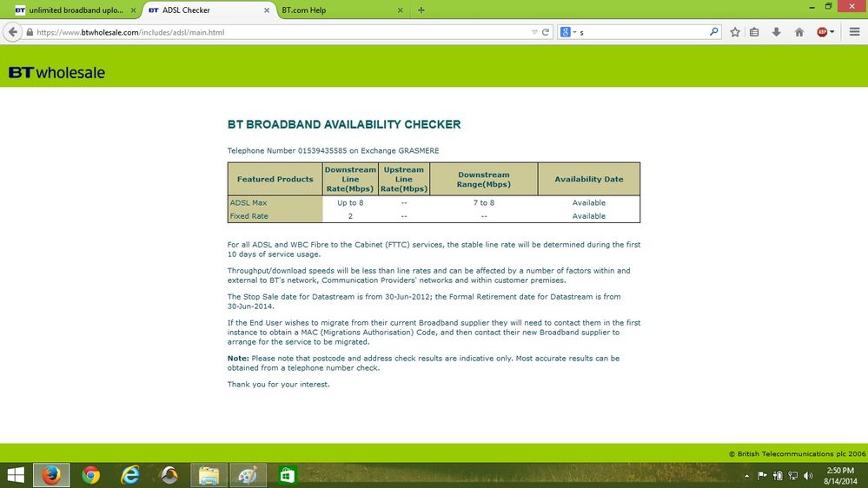
Task: Click the 'Up to 8' downstream rate cell
Action: (350, 202)
